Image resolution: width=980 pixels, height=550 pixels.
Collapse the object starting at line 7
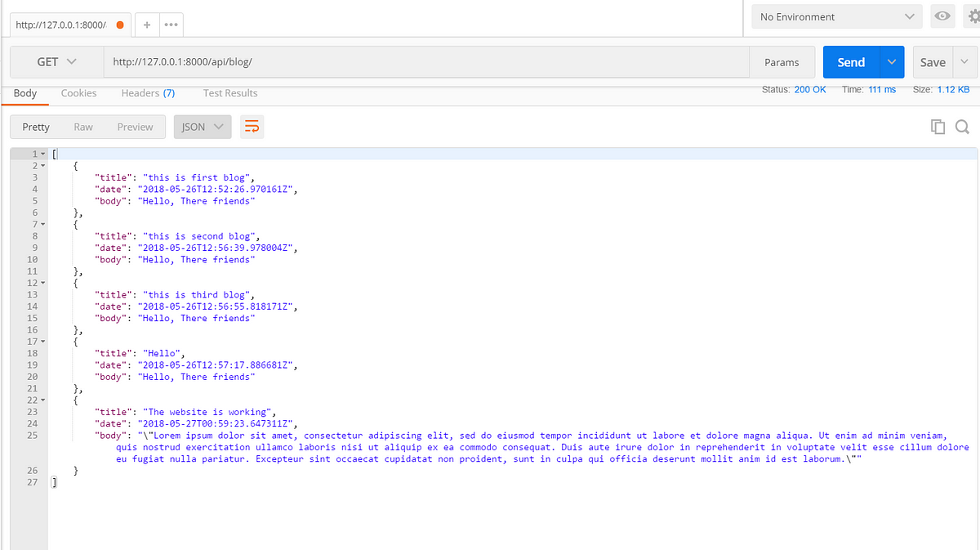[x=43, y=224]
